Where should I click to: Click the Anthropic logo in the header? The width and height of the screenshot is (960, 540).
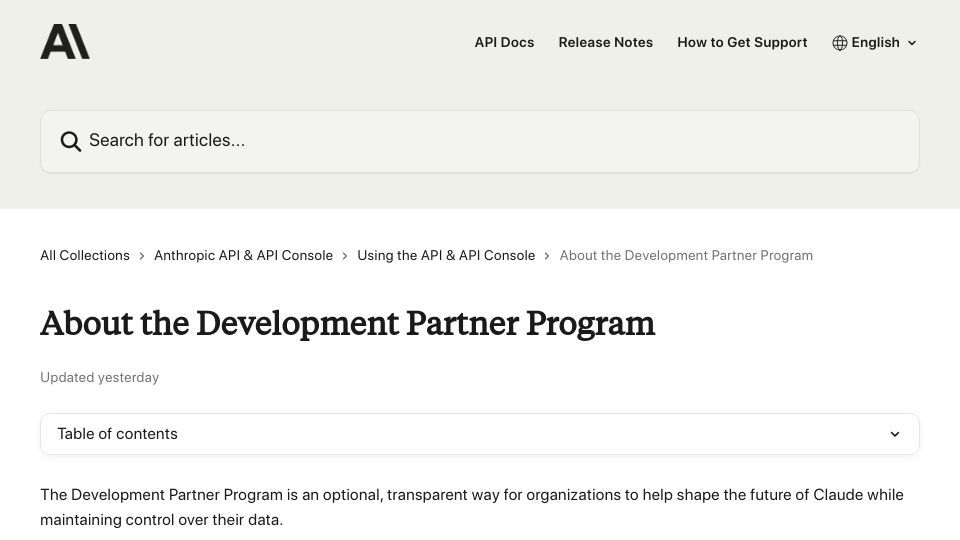65,42
